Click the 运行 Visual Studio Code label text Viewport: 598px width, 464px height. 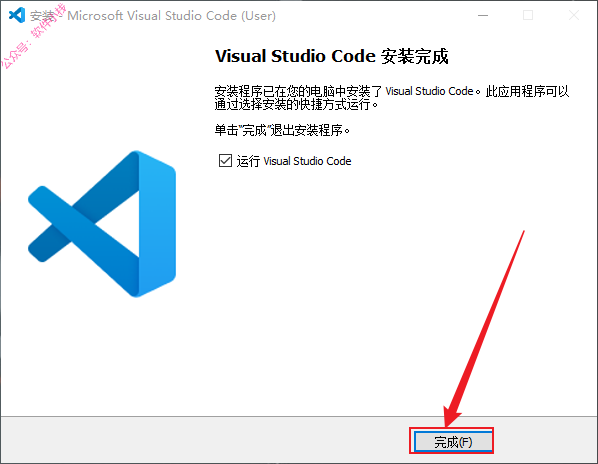point(294,161)
